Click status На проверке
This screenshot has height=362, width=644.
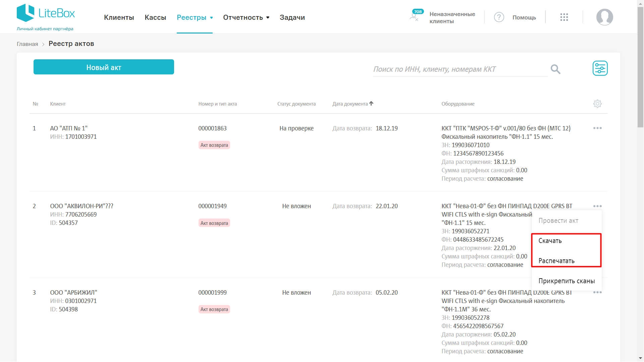(x=297, y=128)
